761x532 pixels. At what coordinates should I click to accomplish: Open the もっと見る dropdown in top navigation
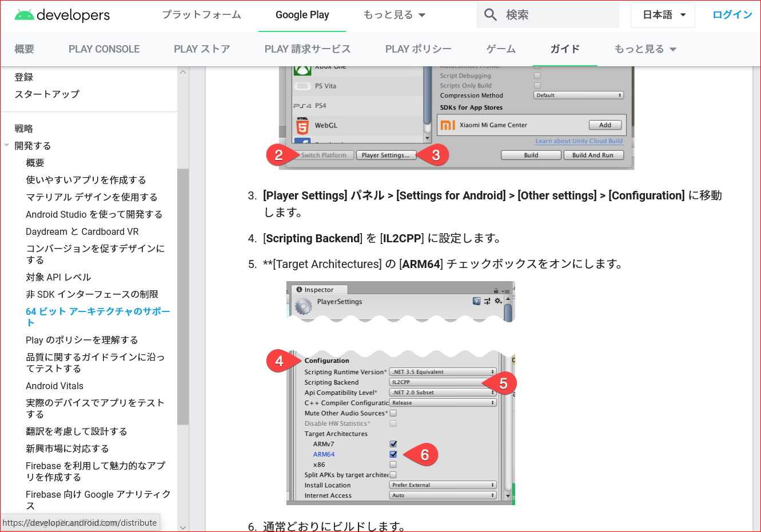click(394, 16)
